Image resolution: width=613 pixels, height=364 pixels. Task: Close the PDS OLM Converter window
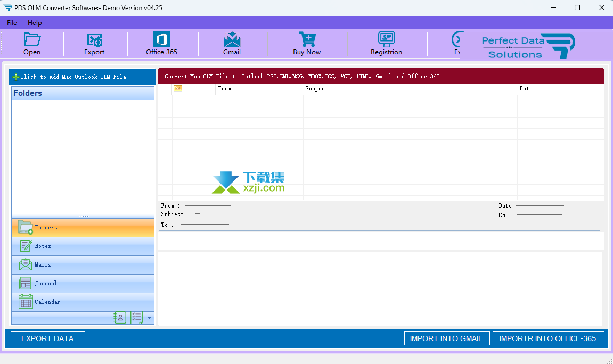click(x=602, y=8)
